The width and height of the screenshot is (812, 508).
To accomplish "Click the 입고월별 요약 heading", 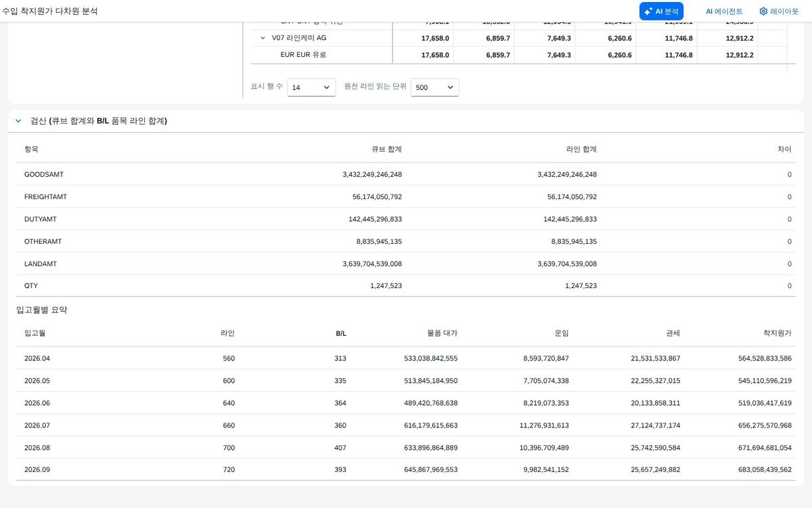I will [x=42, y=310].
